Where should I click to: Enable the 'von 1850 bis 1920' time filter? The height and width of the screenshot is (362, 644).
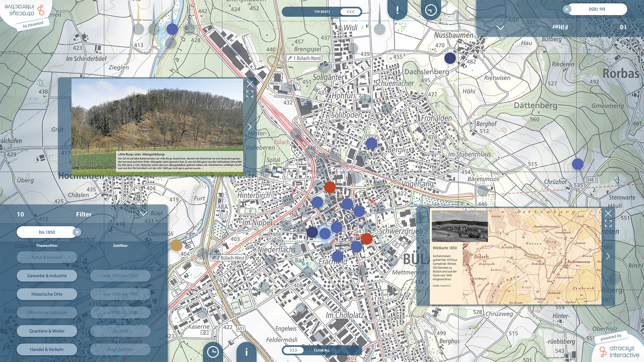pyautogui.click(x=120, y=276)
